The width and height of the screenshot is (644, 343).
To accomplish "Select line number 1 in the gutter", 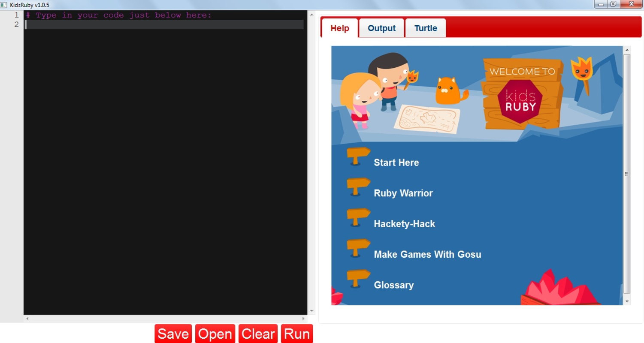I will (x=16, y=15).
